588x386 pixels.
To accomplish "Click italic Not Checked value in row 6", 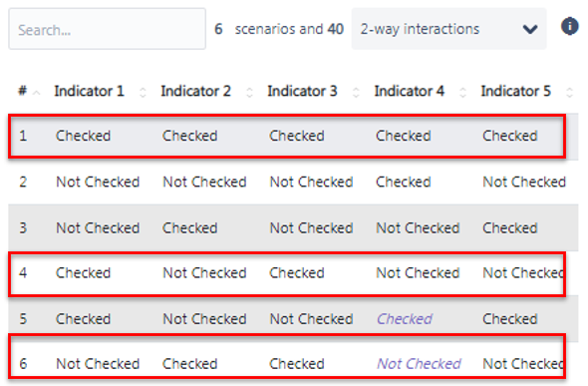I will click(x=419, y=364).
